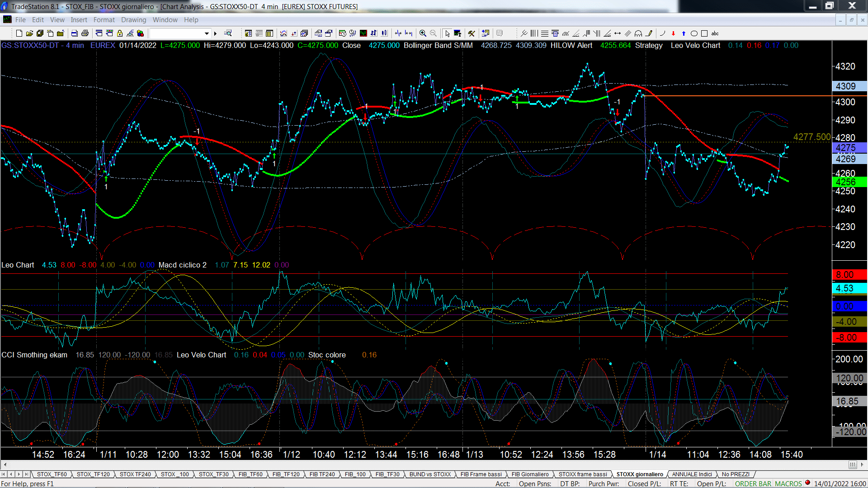This screenshot has height=488, width=868.
Task: Click the red status indicator light
Action: tap(807, 483)
